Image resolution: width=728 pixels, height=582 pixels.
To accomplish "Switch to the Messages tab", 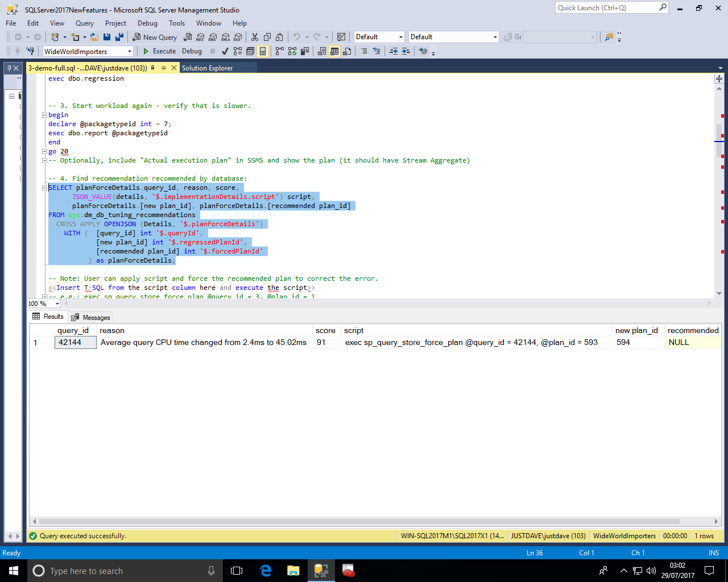I will tap(91, 317).
